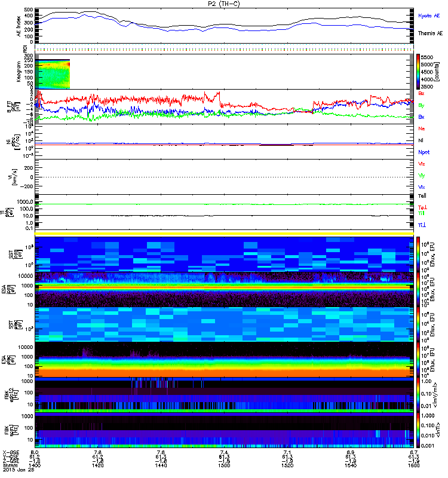Click the FBK scm nT color bar

click(x=418, y=430)
